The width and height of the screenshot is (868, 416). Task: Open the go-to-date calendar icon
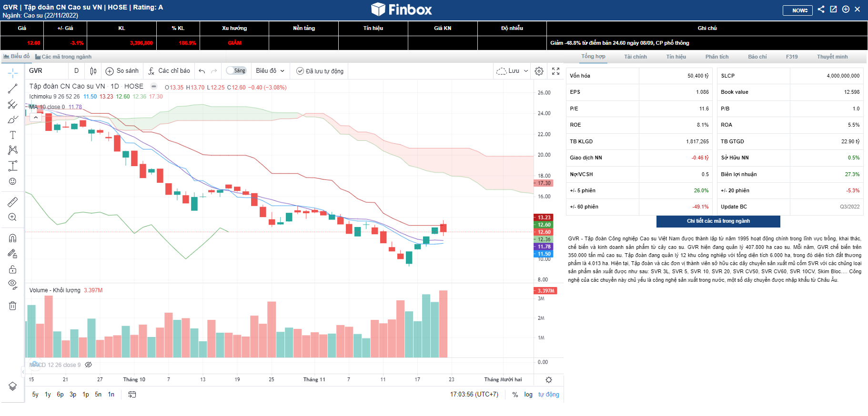click(x=132, y=395)
